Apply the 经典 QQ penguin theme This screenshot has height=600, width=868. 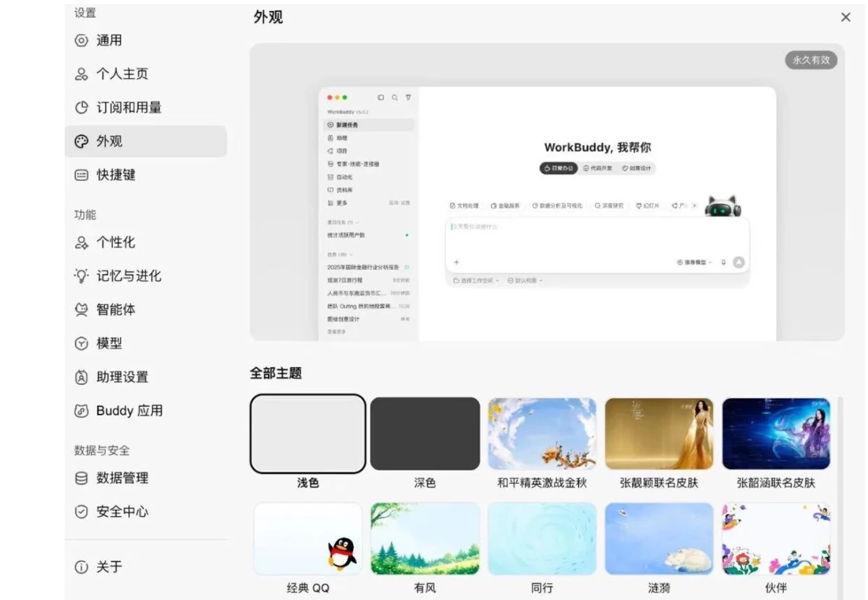(x=308, y=539)
